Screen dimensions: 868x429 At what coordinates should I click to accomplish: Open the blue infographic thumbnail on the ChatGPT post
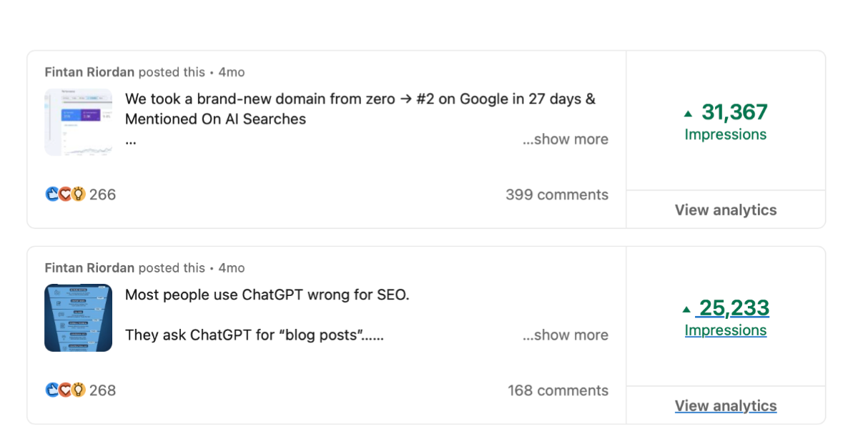78,318
